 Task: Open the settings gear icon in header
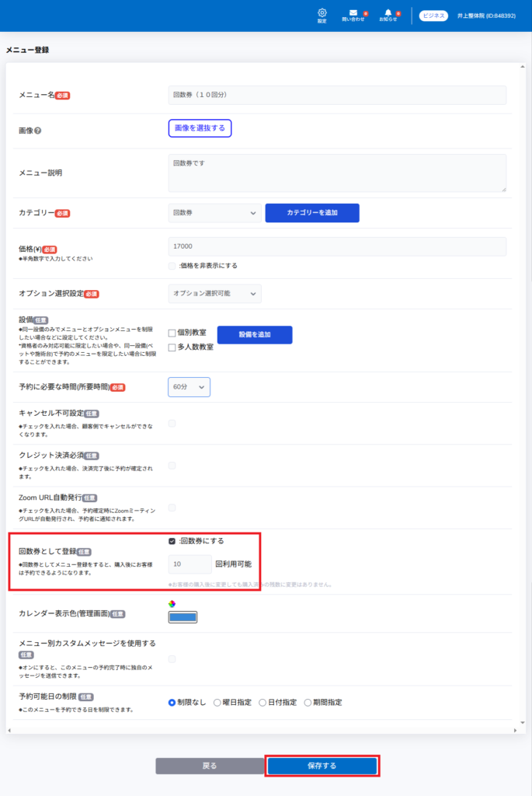[x=322, y=14]
